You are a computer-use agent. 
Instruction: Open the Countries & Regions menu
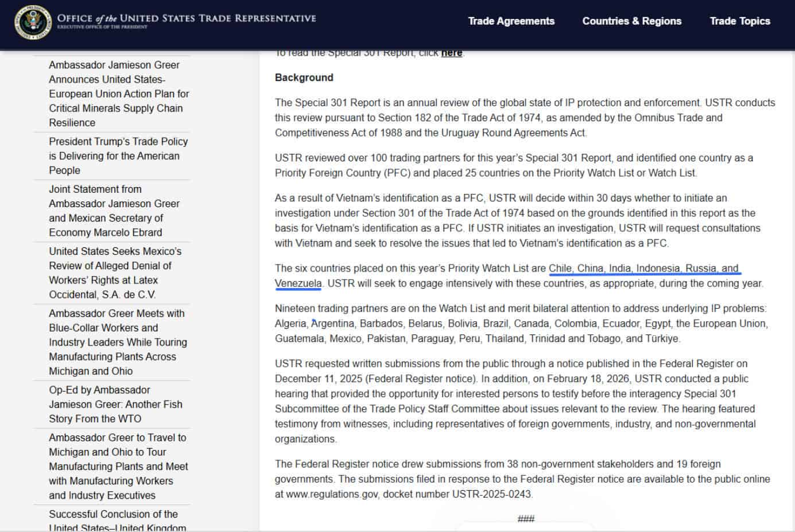(x=632, y=21)
